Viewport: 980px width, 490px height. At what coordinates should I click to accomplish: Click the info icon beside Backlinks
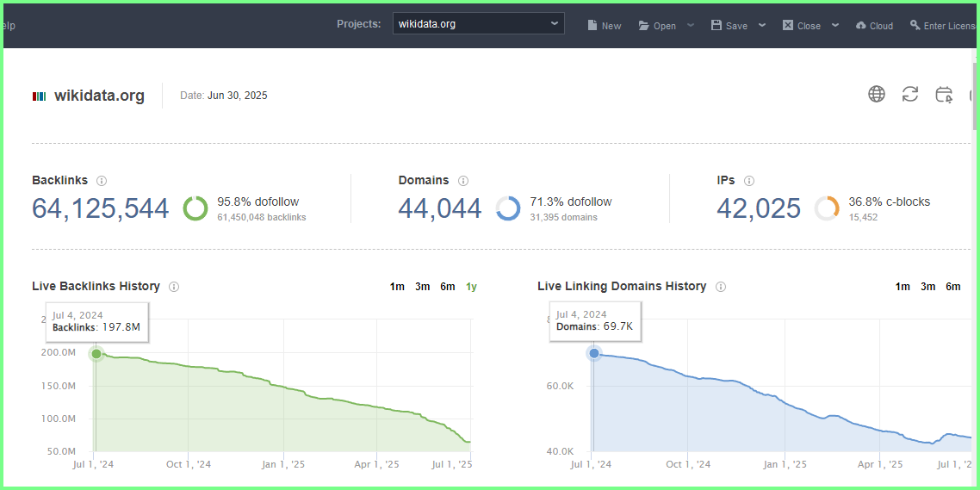click(x=102, y=181)
